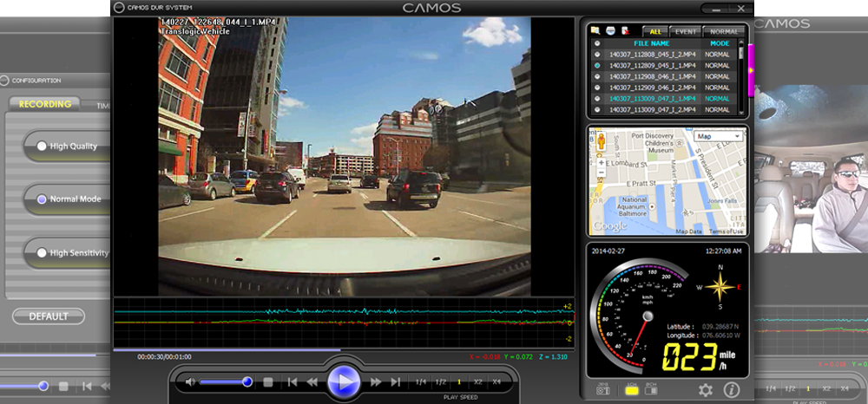Click the backup drive icon above file list

coord(610,30)
